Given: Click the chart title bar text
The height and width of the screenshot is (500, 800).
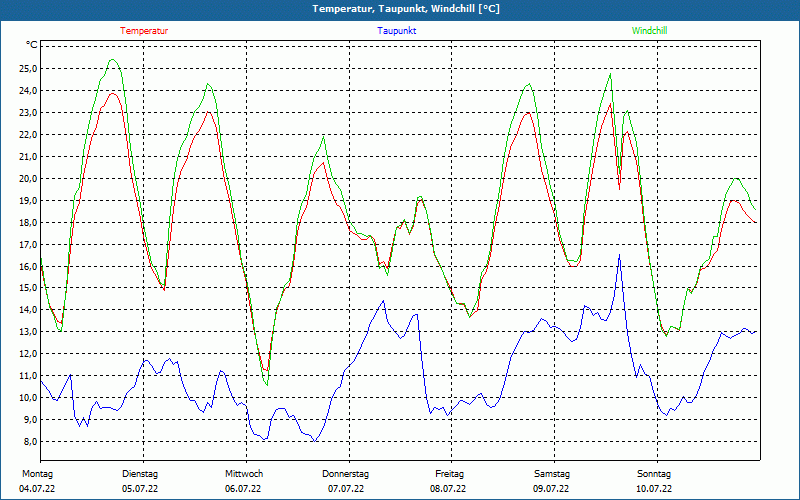Looking at the screenshot, I should pyautogui.click(x=406, y=9).
